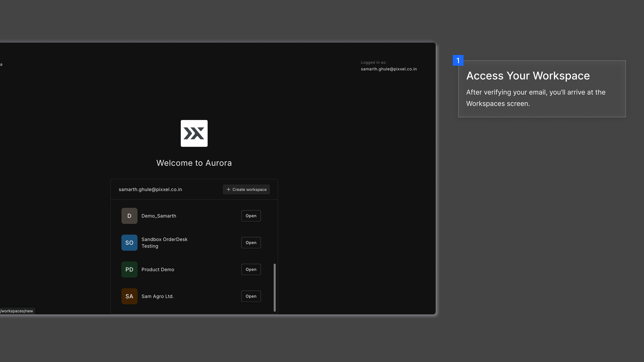The height and width of the screenshot is (362, 644).
Task: Select the Product Demo workspace name
Action: click(x=158, y=269)
